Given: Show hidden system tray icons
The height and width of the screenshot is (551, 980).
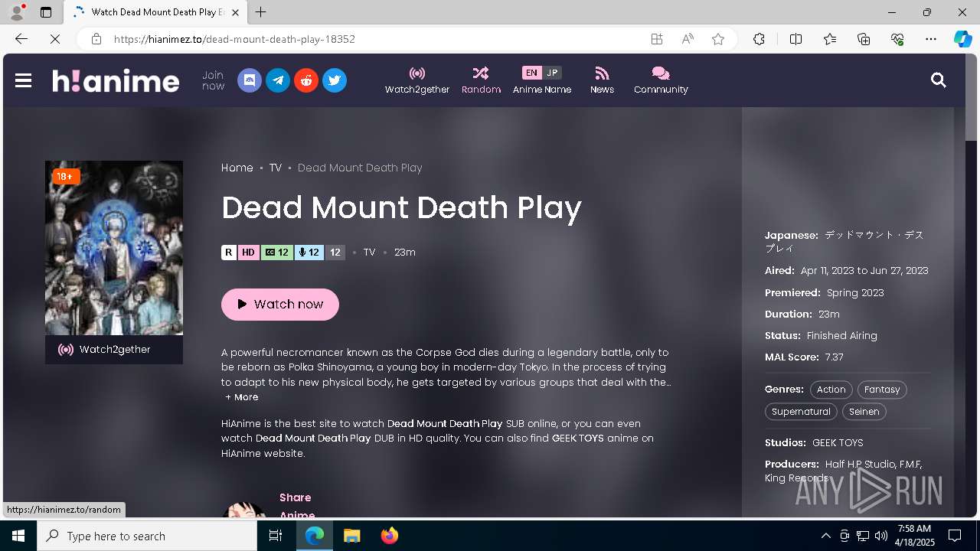Looking at the screenshot, I should pos(825,536).
